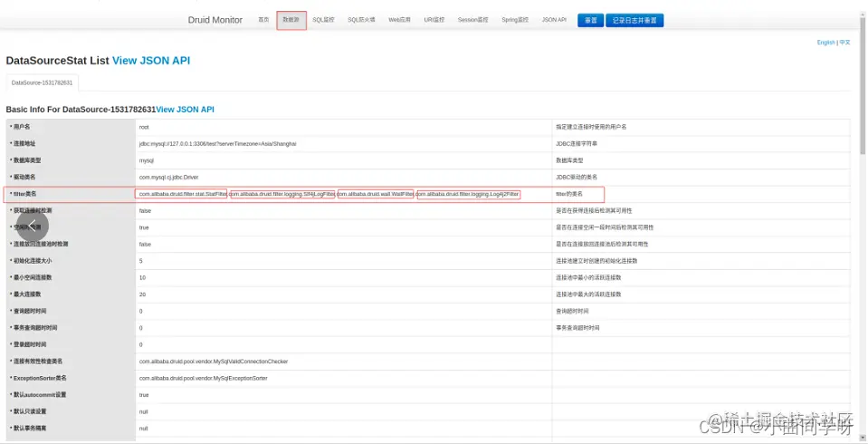This screenshot has height=444, width=868.
Task: Select the 默认事务隔离 row label
Action: [x=30, y=429]
